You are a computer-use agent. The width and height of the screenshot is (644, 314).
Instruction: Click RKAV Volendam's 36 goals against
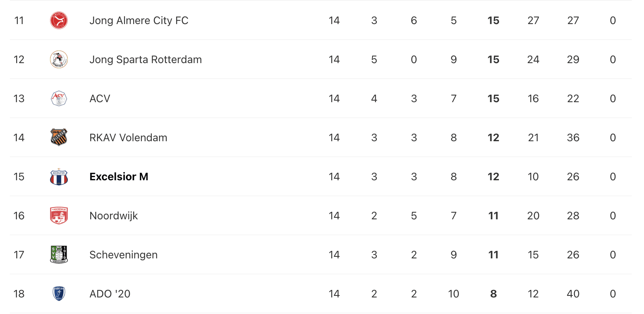pyautogui.click(x=573, y=138)
